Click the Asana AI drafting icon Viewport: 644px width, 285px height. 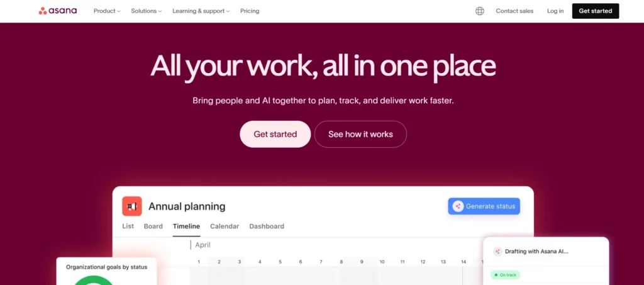(x=497, y=251)
